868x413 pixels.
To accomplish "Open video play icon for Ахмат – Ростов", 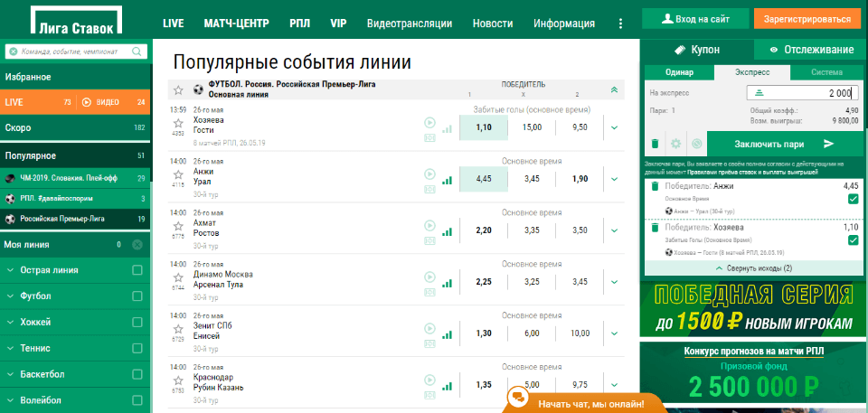I will tap(429, 225).
